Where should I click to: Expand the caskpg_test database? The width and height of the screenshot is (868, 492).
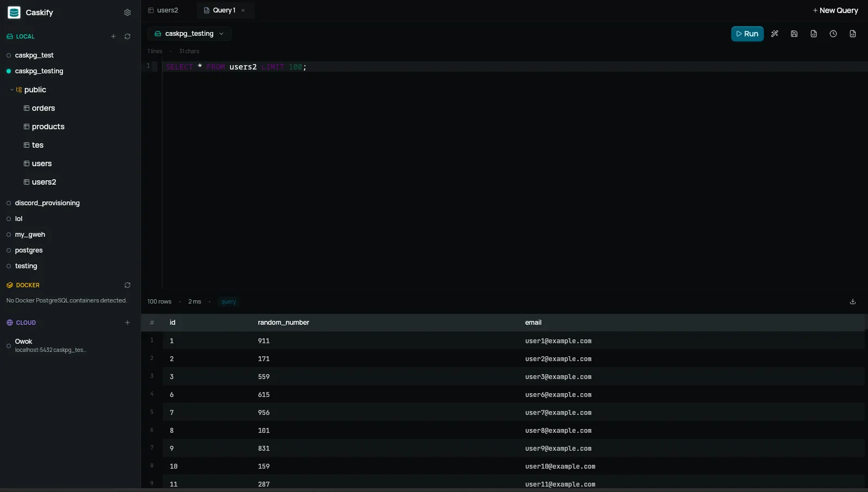click(x=34, y=55)
